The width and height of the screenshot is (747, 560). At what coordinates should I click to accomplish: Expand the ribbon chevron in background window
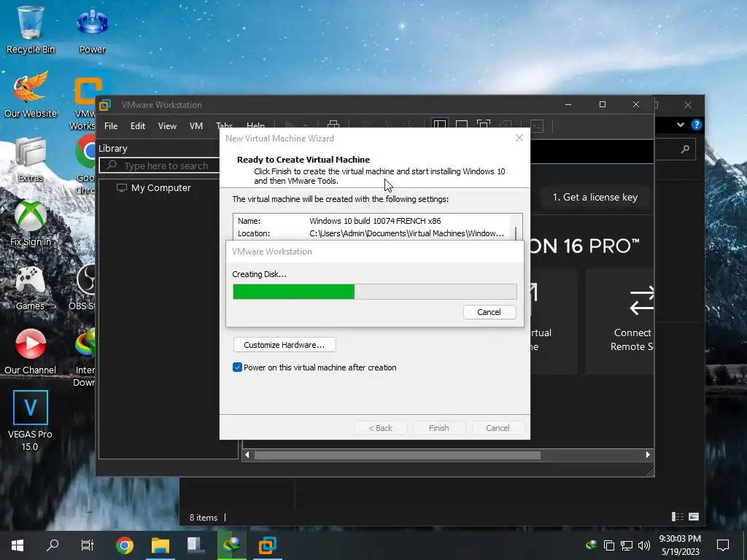[x=681, y=125]
